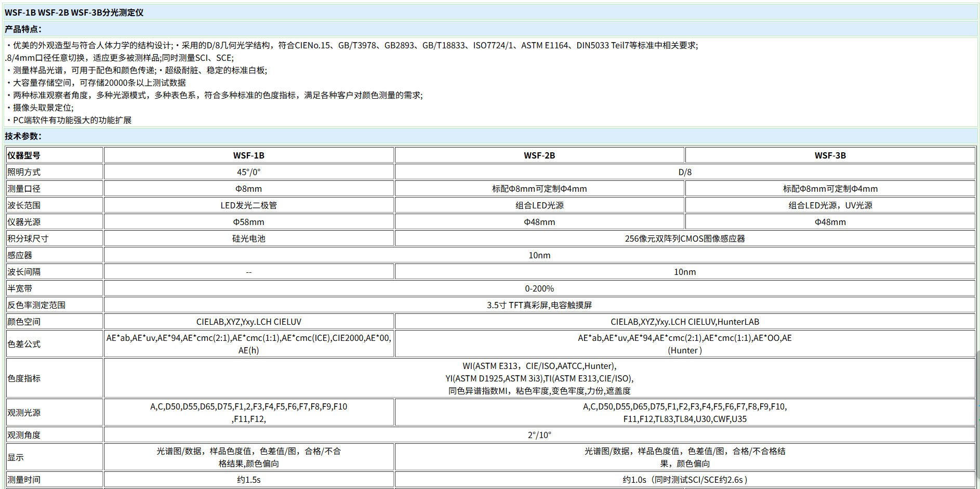Select the 256像元双阵列CMOS图像感应器 cell
This screenshot has height=489, width=980.
click(x=684, y=239)
